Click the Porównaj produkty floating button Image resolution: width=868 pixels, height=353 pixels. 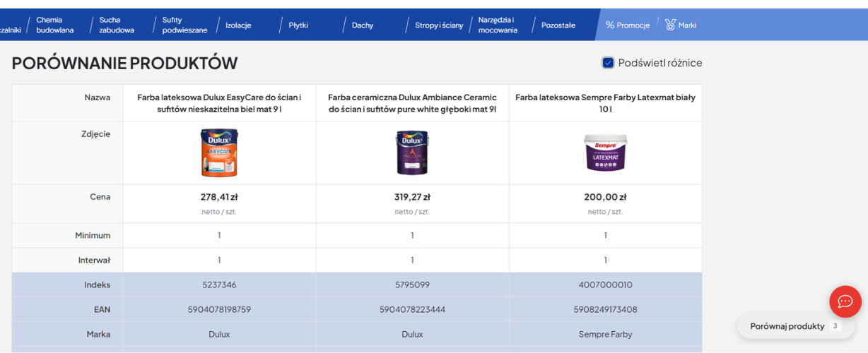pos(795,326)
